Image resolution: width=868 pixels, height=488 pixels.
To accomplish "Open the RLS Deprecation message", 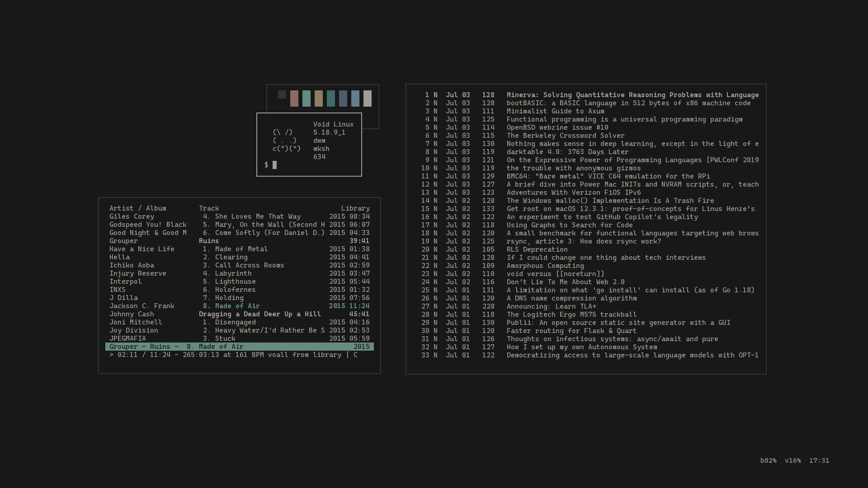I will pyautogui.click(x=537, y=249).
